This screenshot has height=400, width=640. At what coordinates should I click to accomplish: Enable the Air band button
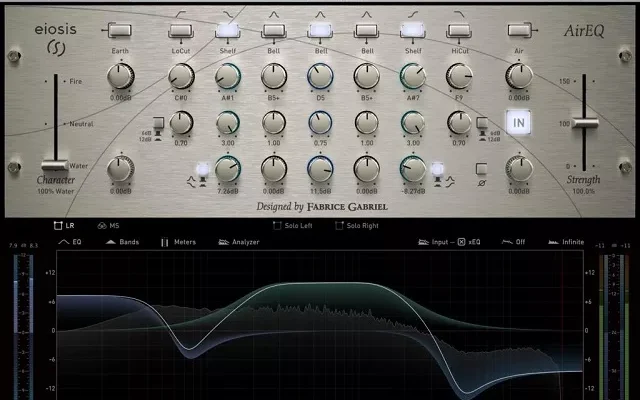tap(518, 30)
